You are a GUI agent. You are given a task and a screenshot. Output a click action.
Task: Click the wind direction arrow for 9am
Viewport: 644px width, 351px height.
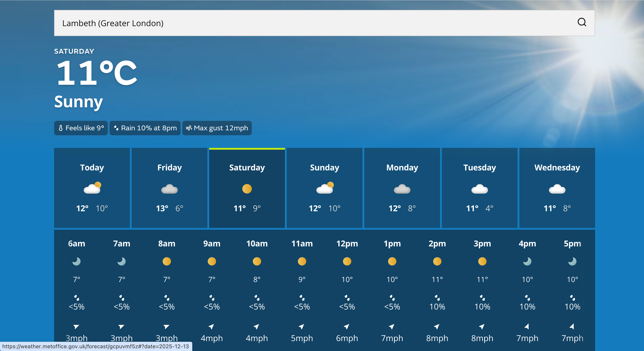[211, 326]
